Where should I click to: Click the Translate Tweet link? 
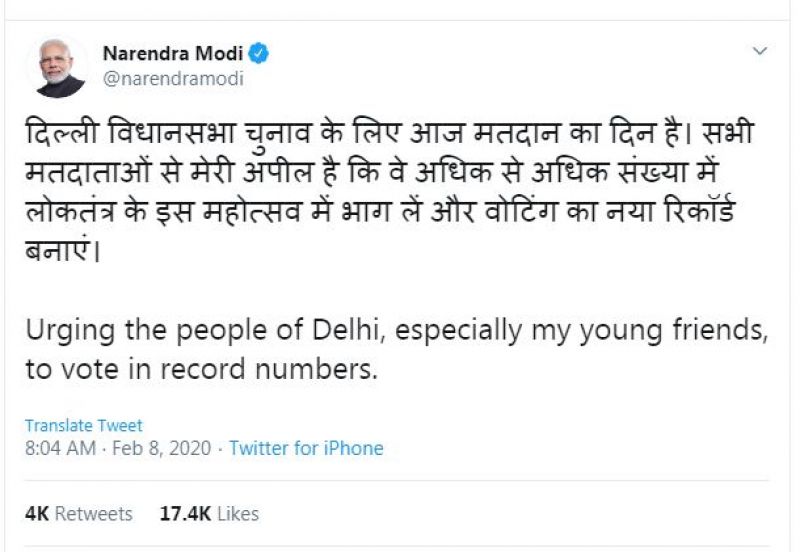click(x=83, y=425)
